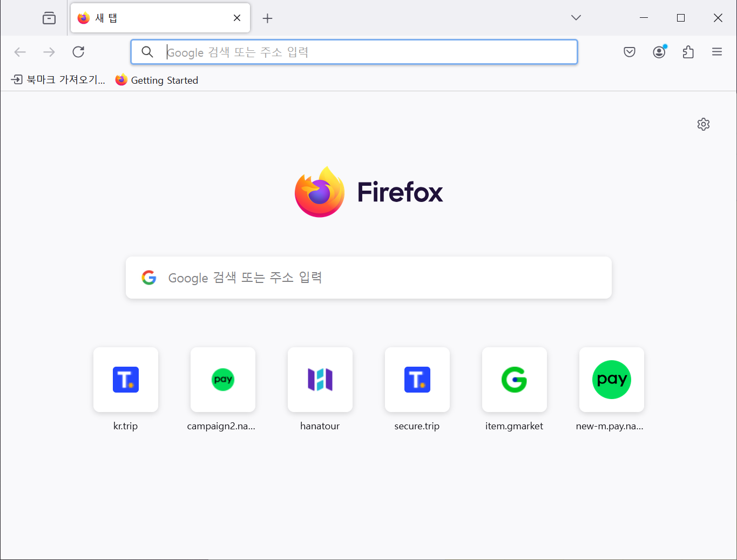Open the campaign2.na... shortcut tile
The height and width of the screenshot is (560, 737).
click(223, 380)
